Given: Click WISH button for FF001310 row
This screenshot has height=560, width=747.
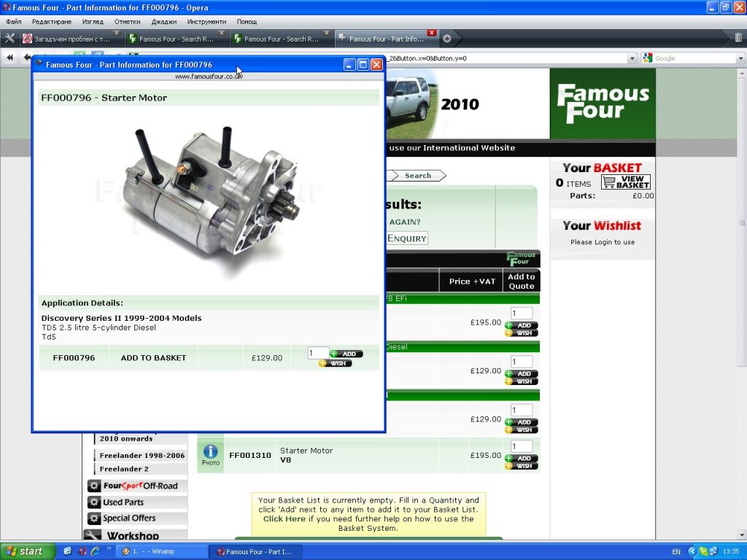Looking at the screenshot, I should coord(521,466).
